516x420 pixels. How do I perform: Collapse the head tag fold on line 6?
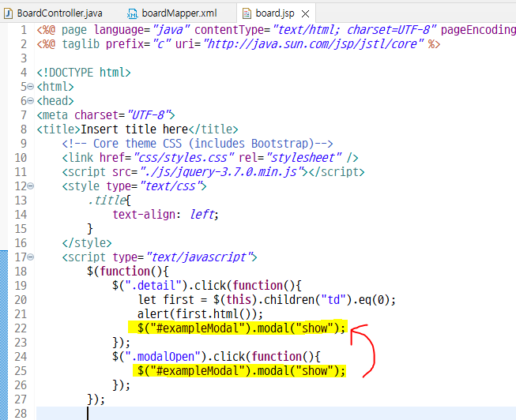click(x=30, y=100)
